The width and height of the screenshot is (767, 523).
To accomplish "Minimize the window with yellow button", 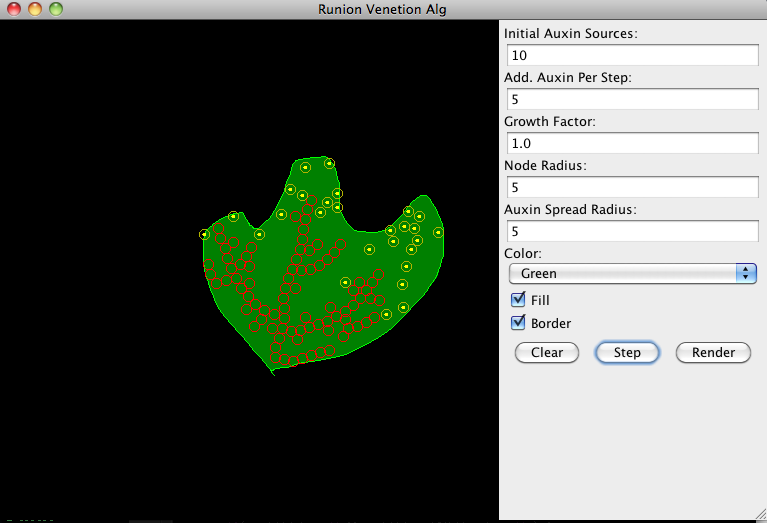I will click(35, 9).
